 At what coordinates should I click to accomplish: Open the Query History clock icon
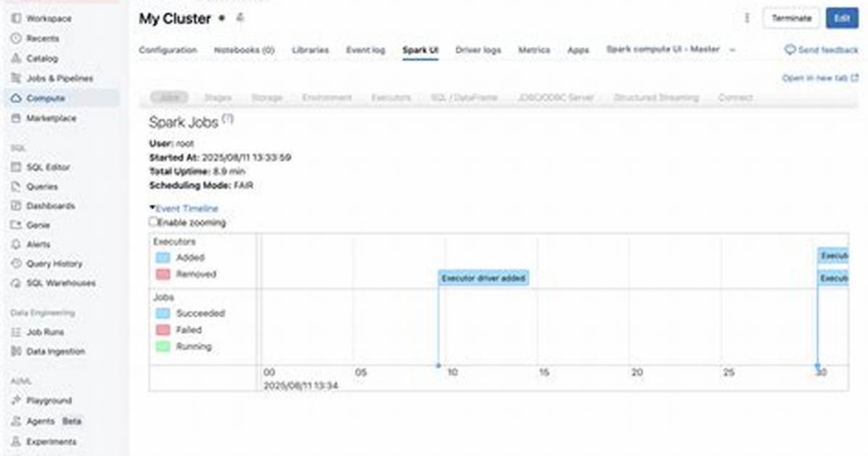coord(16,264)
